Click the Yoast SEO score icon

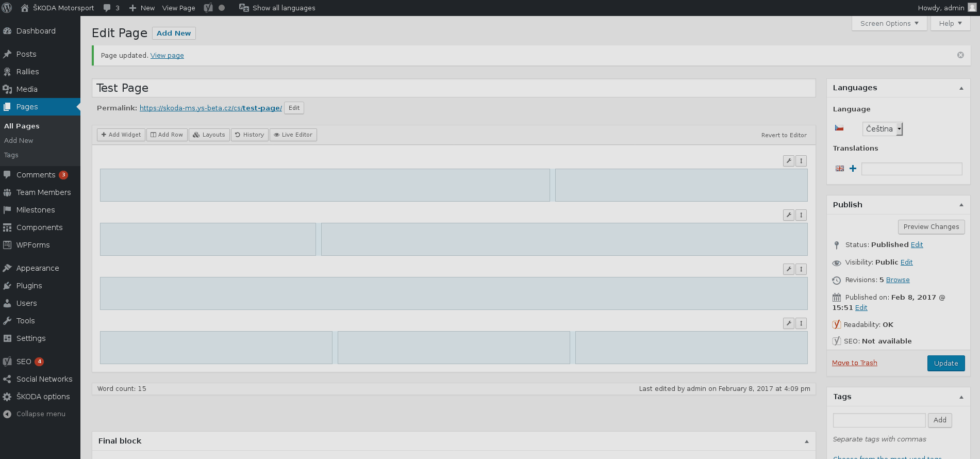click(837, 341)
